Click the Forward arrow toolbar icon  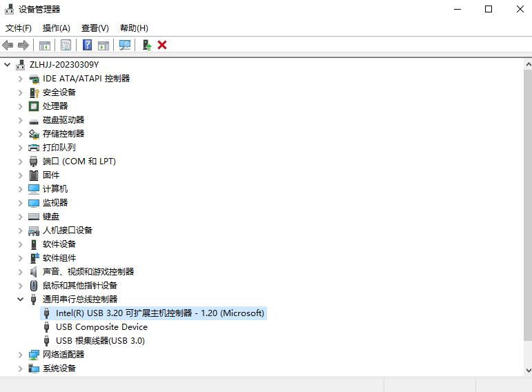point(23,45)
